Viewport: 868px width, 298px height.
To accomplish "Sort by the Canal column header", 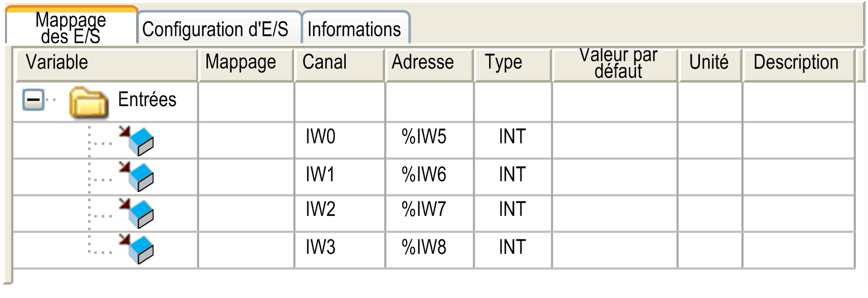I will click(x=325, y=62).
